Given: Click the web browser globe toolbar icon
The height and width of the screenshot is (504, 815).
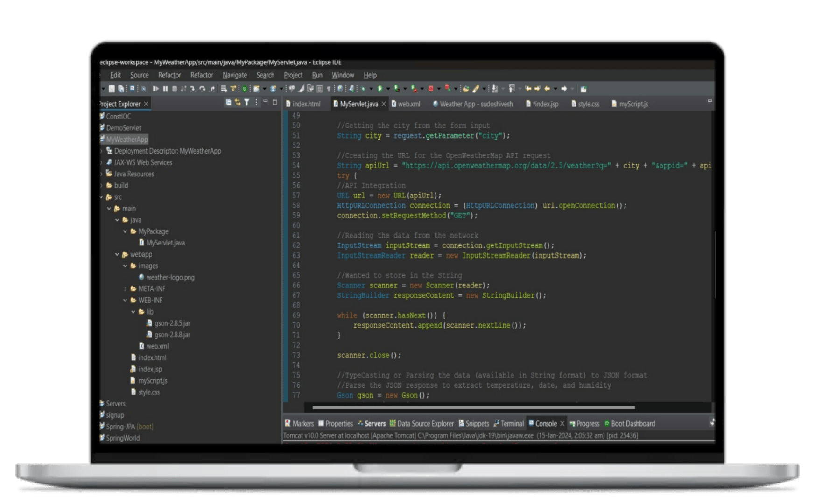Looking at the screenshot, I should coord(340,89).
